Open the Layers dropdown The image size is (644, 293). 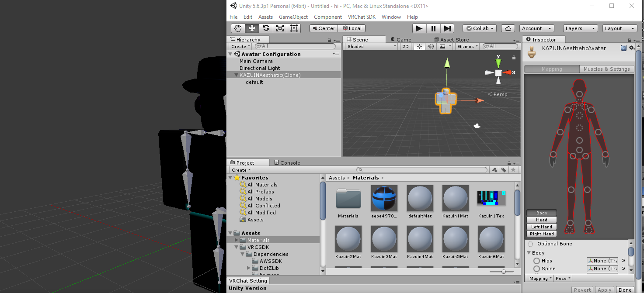point(580,28)
